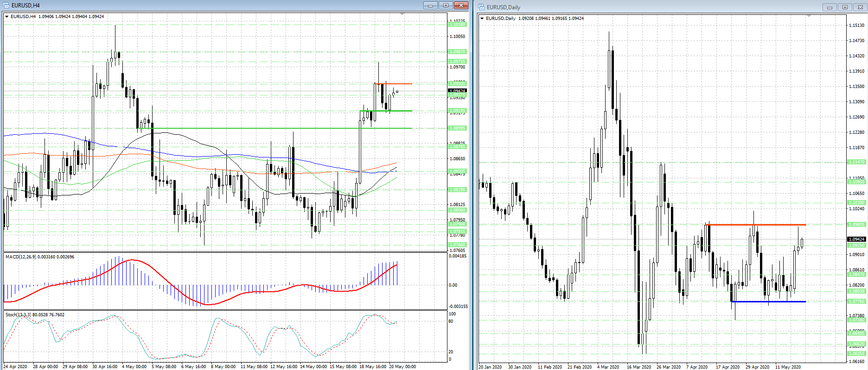
Task: Select the orange resistance line on Daily chart
Action: [x=756, y=225]
